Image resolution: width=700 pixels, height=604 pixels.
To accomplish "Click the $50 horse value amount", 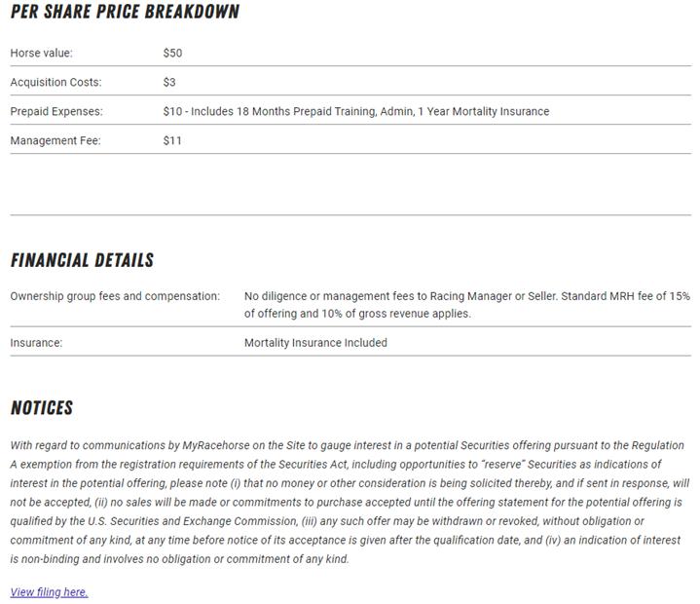I will (x=172, y=53).
